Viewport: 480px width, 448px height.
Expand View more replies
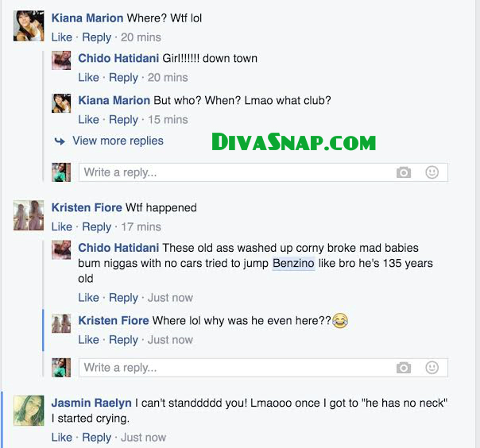(118, 141)
